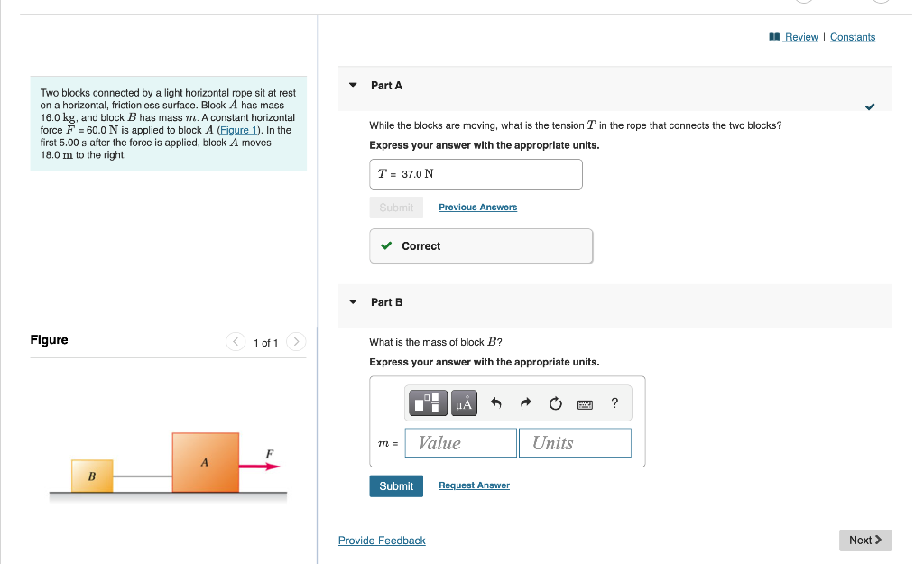Redo the answer edit
Screen dimensions: 924x564
click(525, 403)
